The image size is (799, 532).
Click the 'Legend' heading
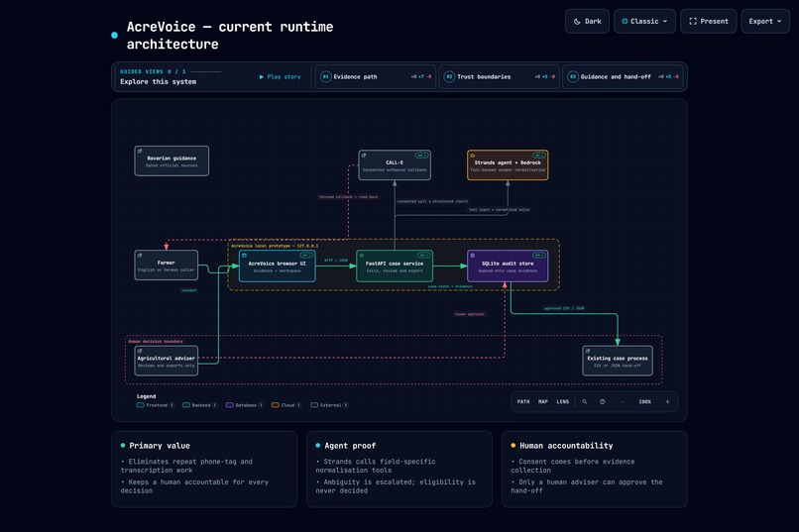coord(147,396)
